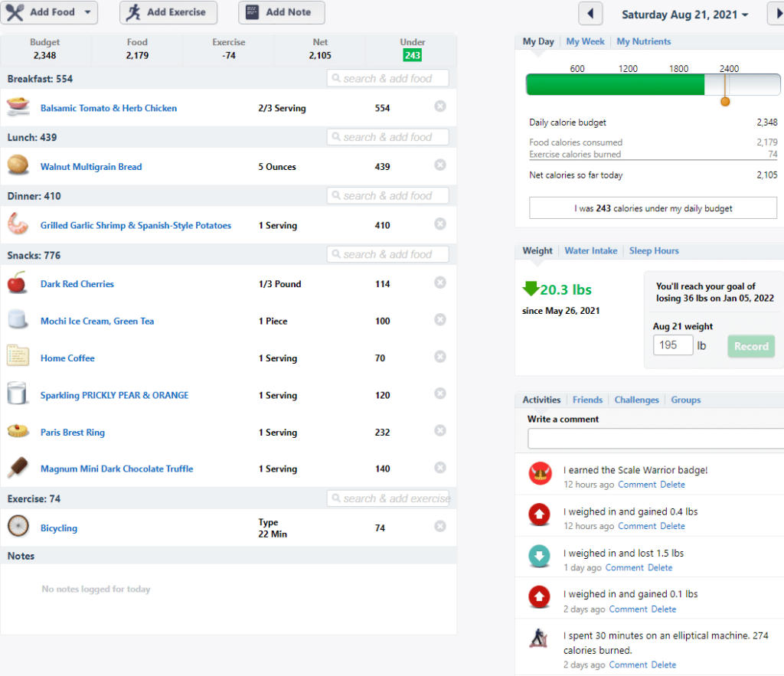
Task: Click the Grilled Garlic Shrimp icon
Action: pos(18,224)
